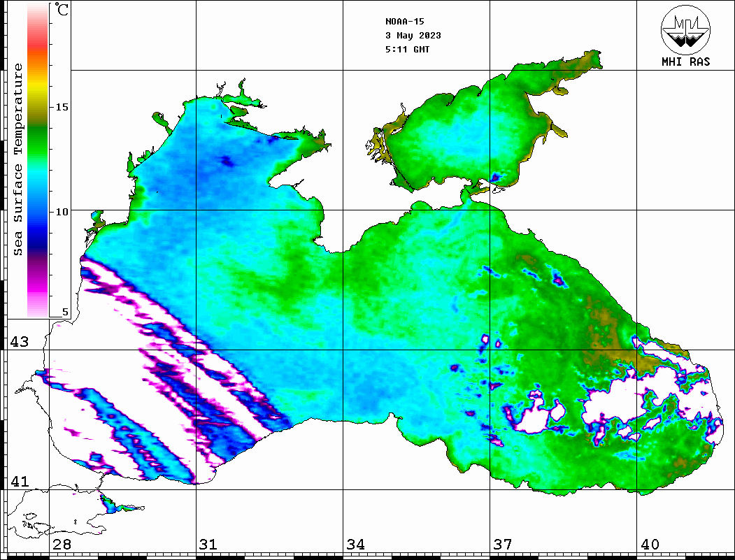Click the '°C' unit label

click(62, 9)
